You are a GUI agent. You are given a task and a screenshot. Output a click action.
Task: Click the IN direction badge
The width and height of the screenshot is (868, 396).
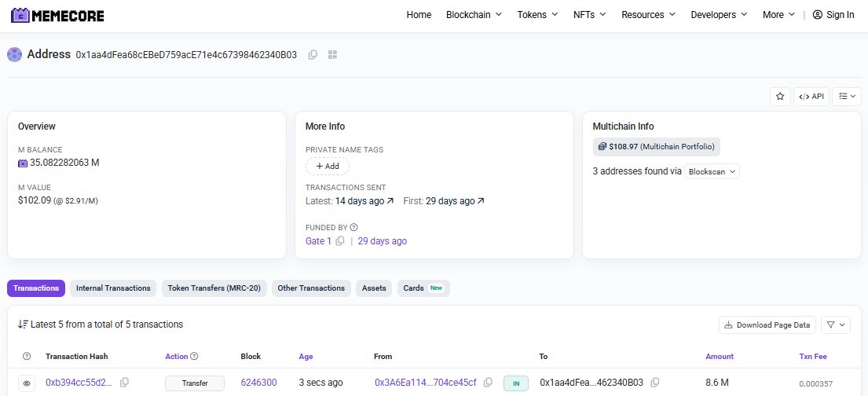(x=516, y=383)
